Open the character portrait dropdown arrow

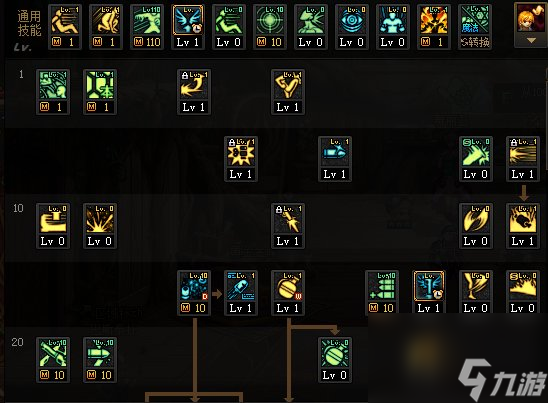click(x=531, y=41)
